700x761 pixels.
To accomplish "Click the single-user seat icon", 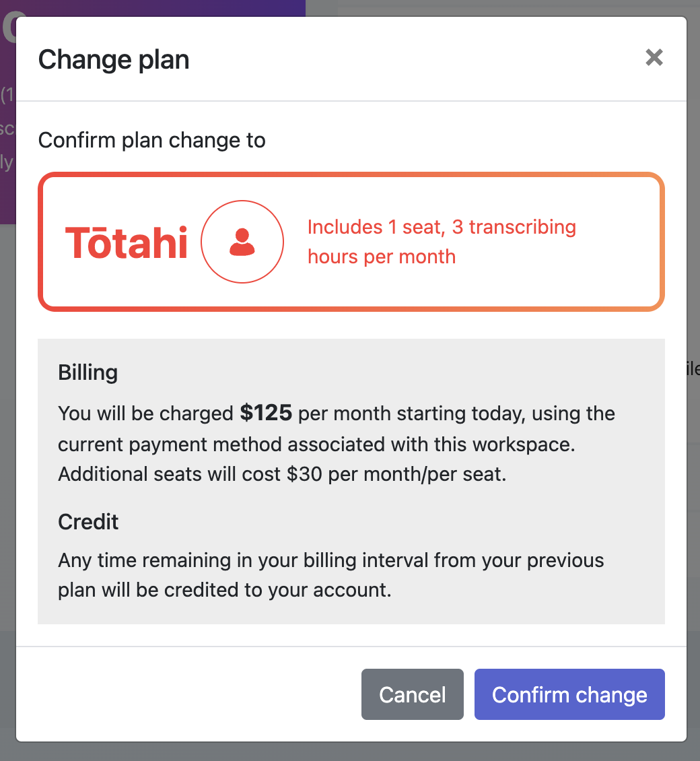I will (242, 242).
